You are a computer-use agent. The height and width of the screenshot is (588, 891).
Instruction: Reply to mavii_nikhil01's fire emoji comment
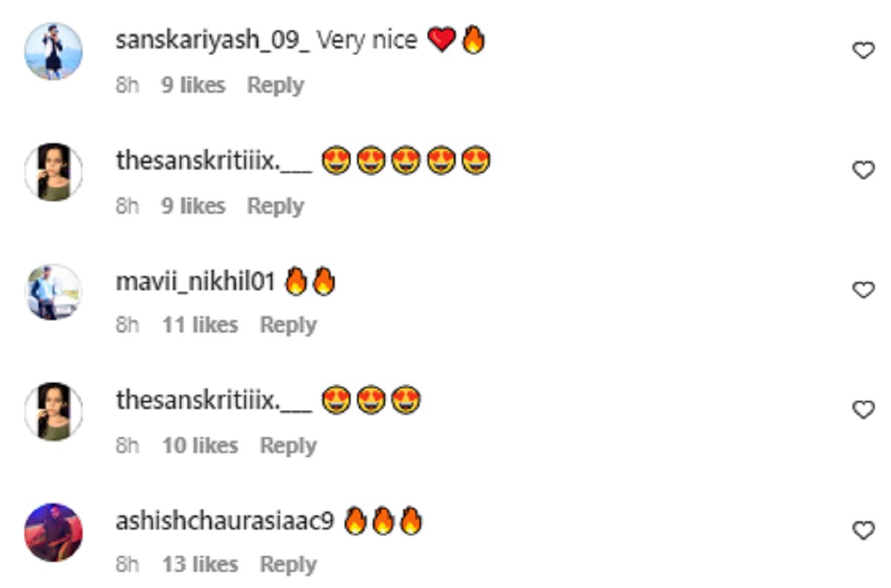[288, 325]
